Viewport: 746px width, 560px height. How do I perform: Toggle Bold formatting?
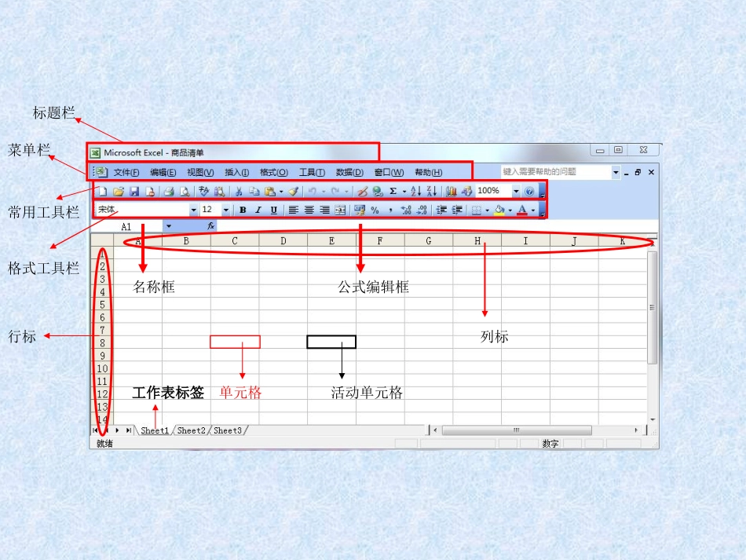point(243,210)
